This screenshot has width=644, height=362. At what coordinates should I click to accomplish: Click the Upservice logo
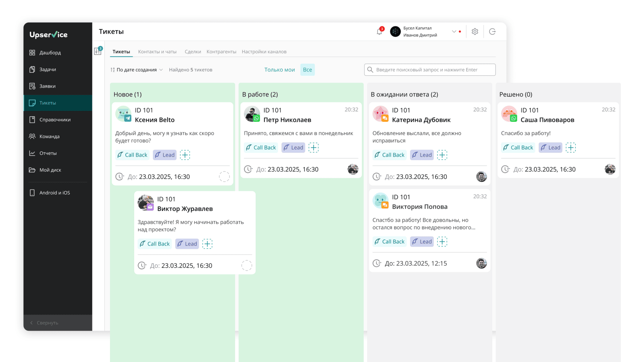(x=49, y=34)
